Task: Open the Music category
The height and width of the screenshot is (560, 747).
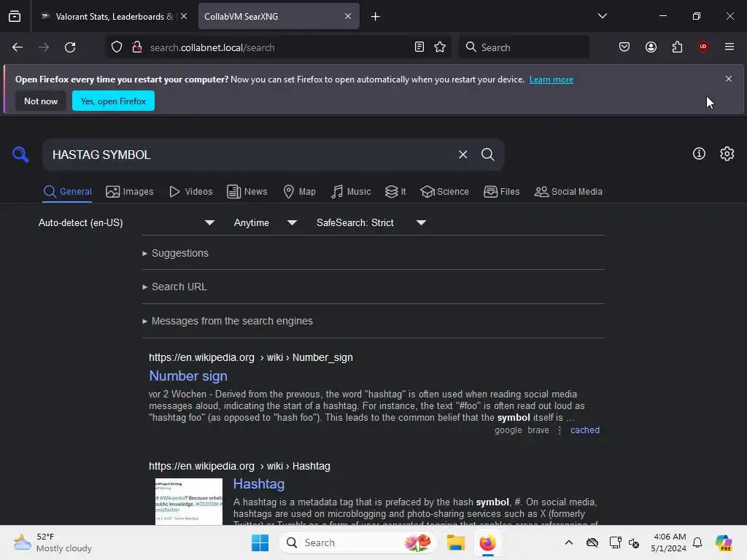Action: coord(351,192)
